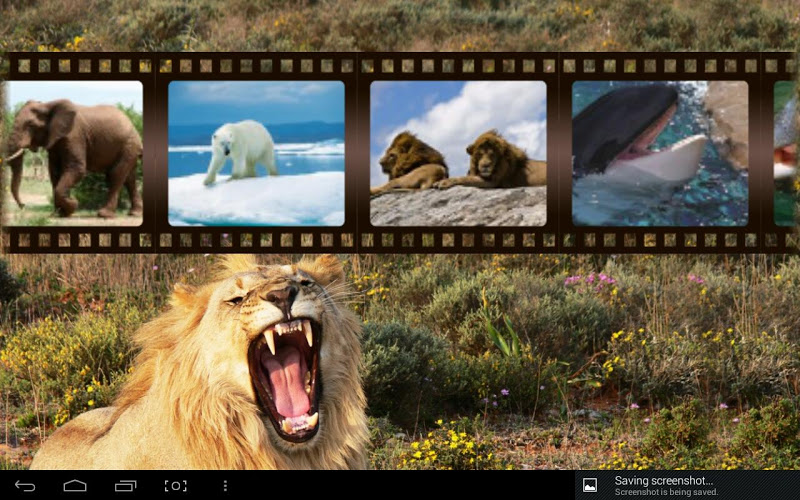Tap the "Screenshot is being saved." text

(x=666, y=492)
